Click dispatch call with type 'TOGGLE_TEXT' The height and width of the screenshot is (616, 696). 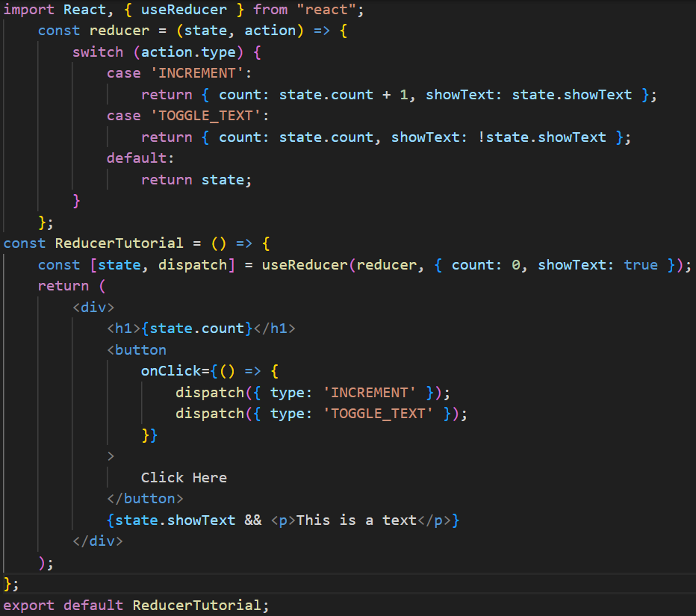pyautogui.click(x=321, y=414)
